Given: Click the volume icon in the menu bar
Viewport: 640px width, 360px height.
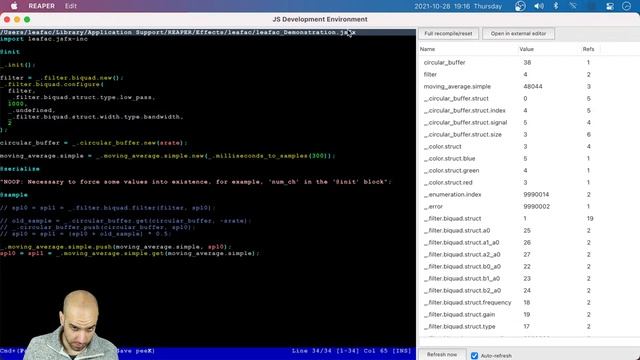Looking at the screenshot, I should (539, 6).
